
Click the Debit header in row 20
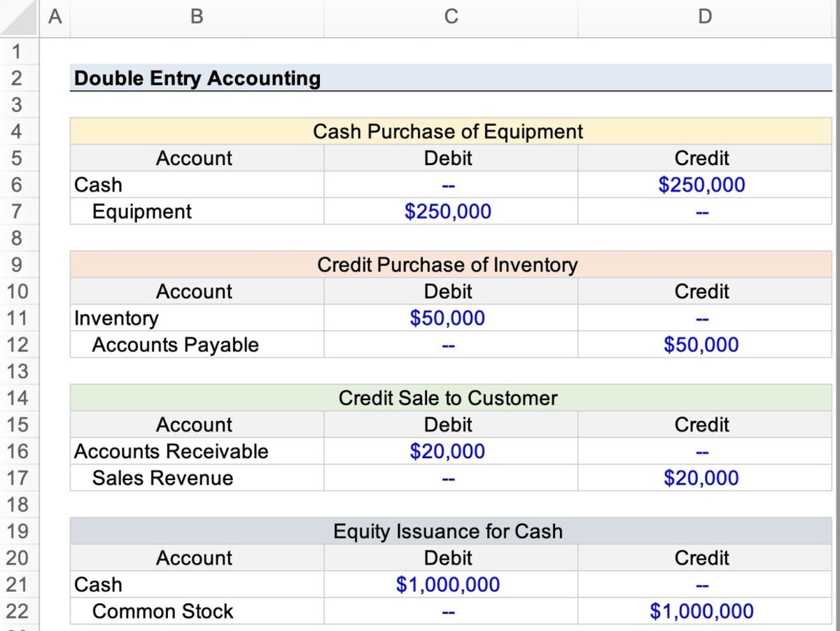[451, 558]
